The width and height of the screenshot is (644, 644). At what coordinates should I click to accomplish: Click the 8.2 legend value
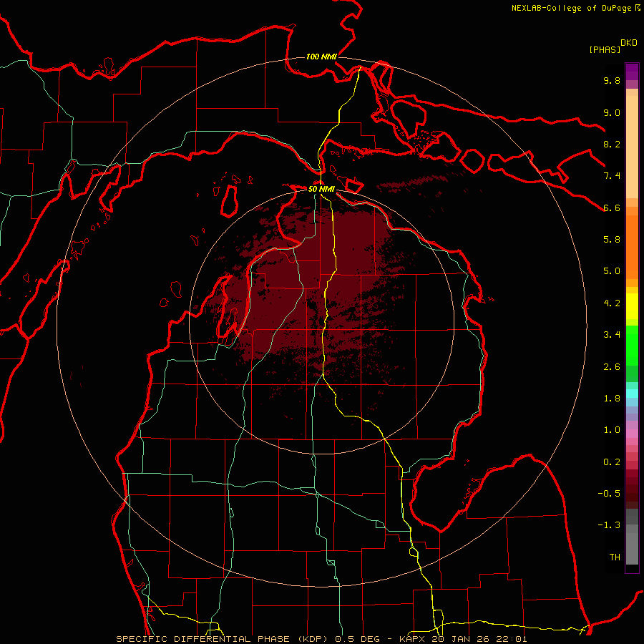point(612,144)
